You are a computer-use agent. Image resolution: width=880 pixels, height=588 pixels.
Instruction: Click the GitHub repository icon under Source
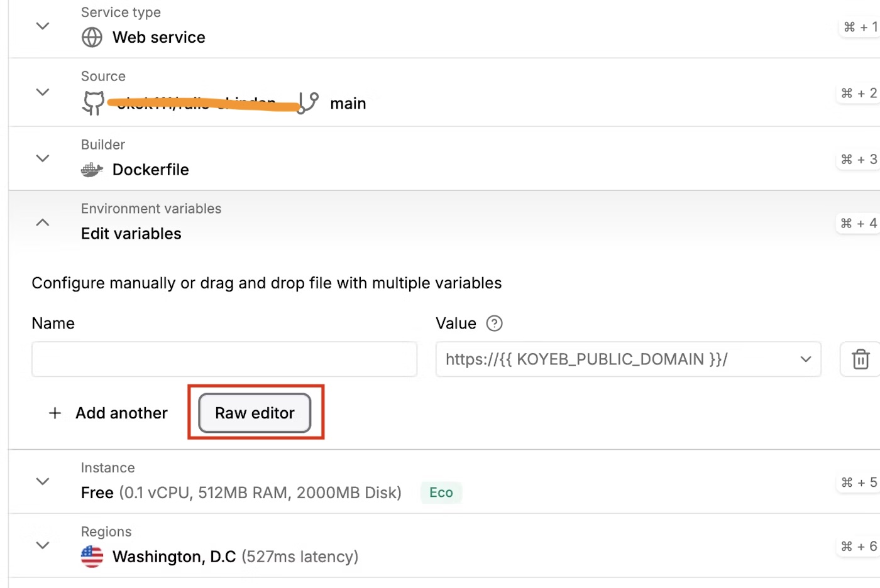click(92, 103)
